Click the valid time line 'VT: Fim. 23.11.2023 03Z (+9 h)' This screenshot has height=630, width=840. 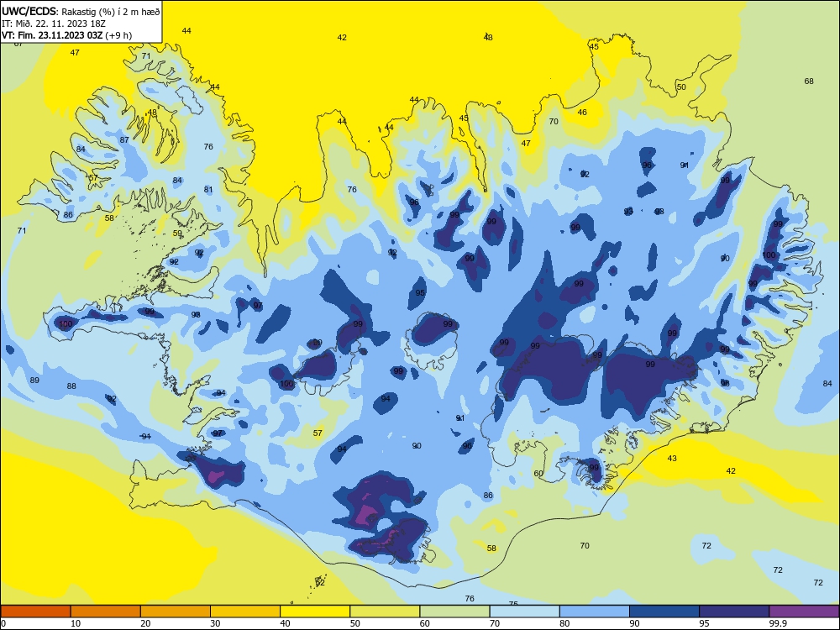[66, 35]
